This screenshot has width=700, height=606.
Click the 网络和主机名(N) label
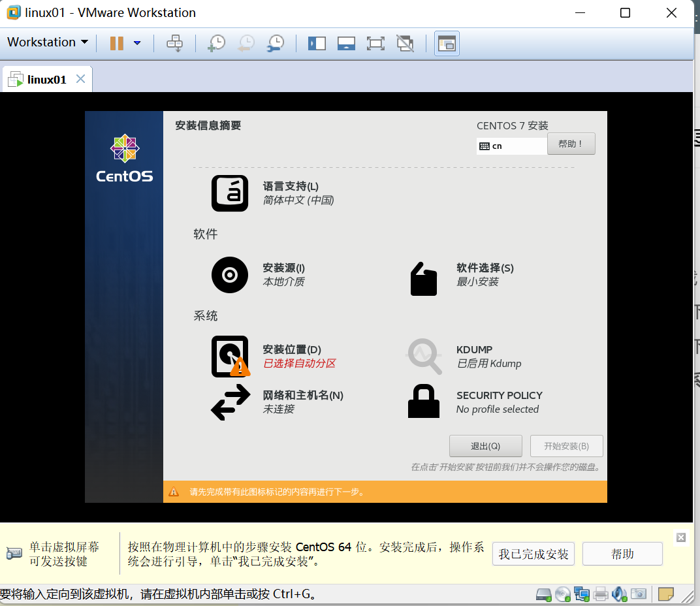click(303, 395)
